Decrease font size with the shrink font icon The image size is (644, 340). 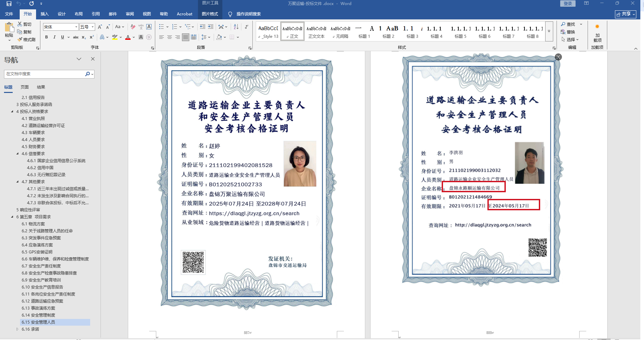coord(108,27)
